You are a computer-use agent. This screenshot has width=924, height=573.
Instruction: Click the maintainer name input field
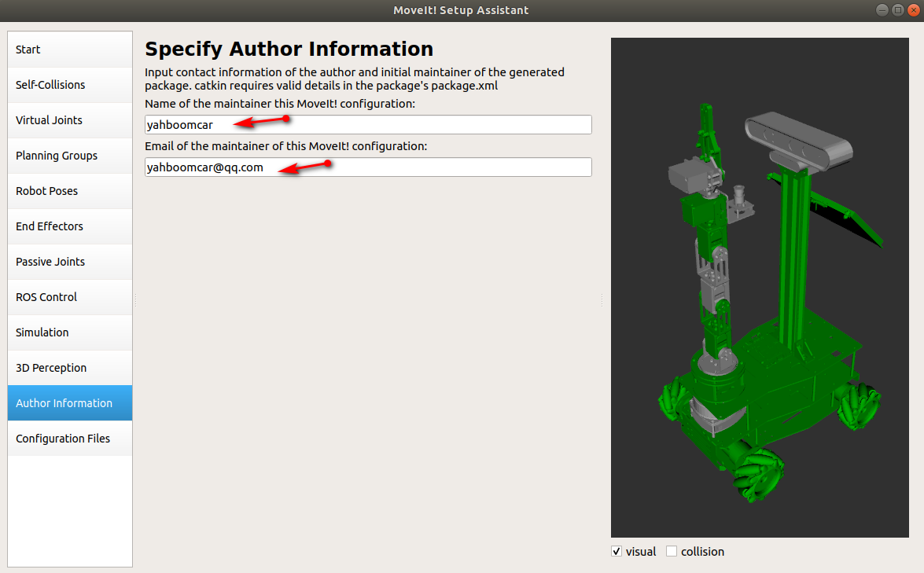point(368,124)
